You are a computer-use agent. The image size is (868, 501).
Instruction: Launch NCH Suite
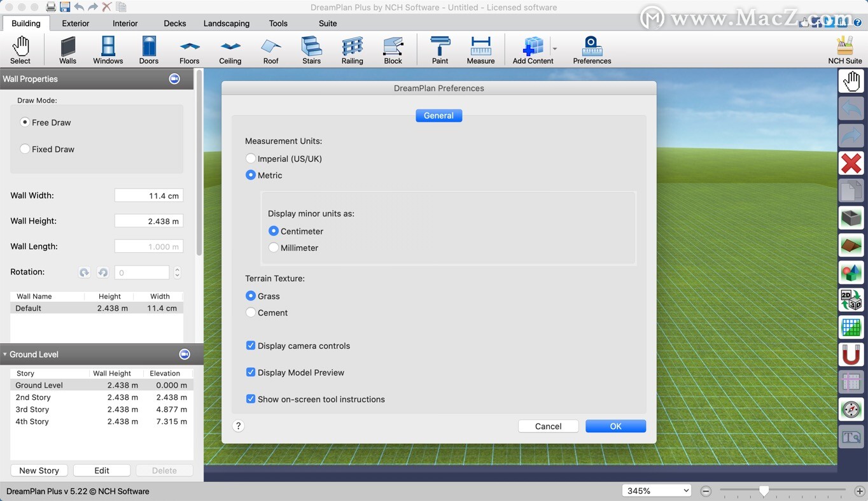(845, 50)
